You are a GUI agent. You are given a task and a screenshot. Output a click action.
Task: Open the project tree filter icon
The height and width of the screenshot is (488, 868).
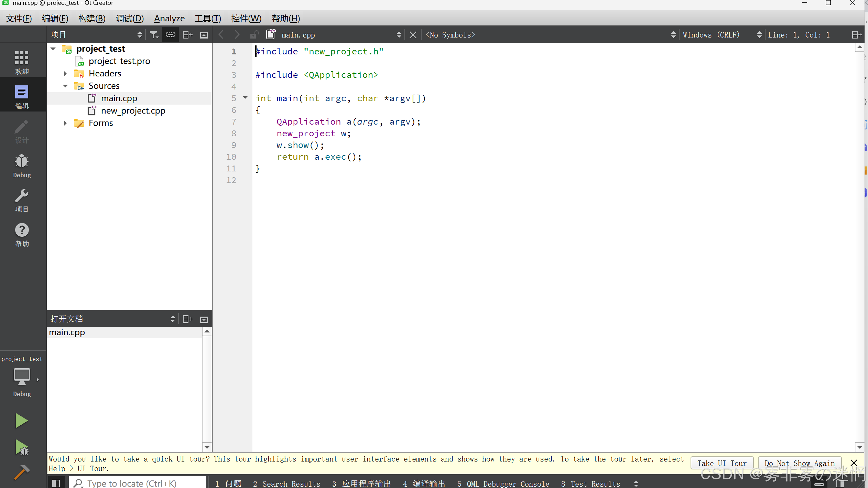coord(154,35)
